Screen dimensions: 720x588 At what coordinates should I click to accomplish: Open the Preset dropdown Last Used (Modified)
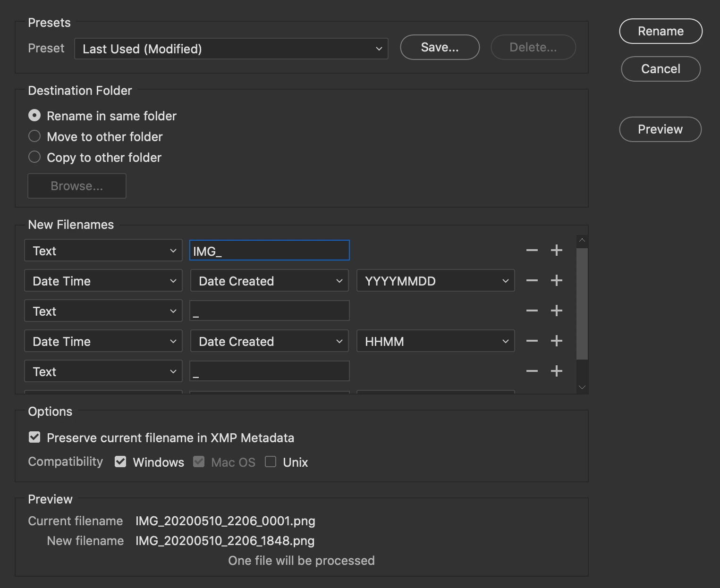[x=231, y=49]
